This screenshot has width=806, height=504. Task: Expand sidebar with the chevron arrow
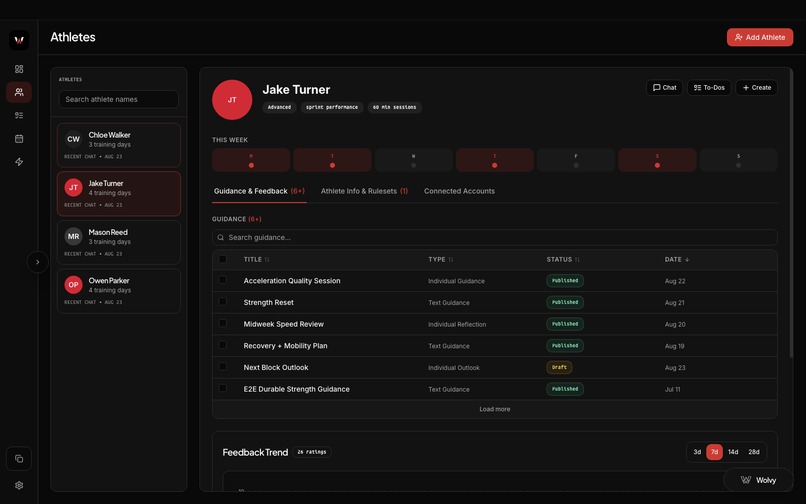point(38,262)
